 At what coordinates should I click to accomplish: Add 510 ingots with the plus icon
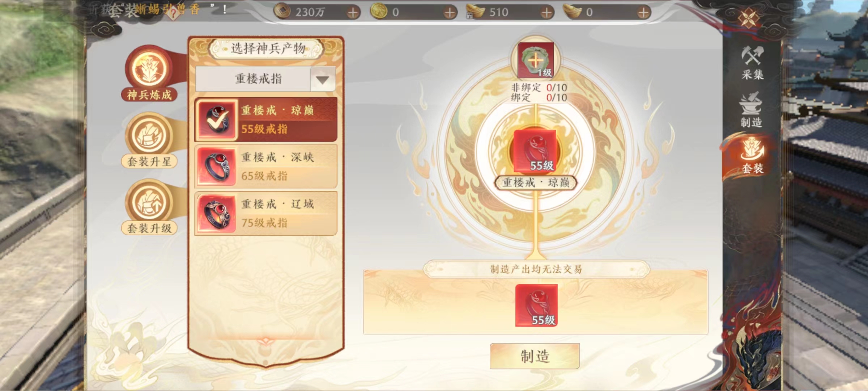click(547, 13)
